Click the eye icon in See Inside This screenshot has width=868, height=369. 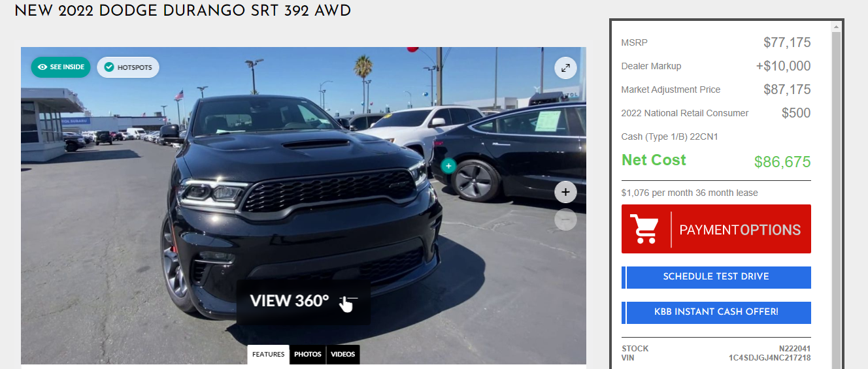(x=42, y=67)
